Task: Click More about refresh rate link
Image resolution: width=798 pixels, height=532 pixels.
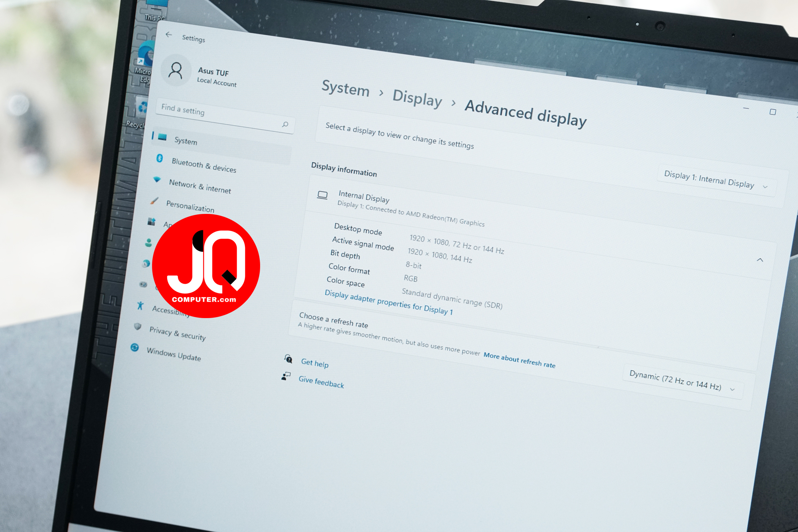Action: [519, 360]
